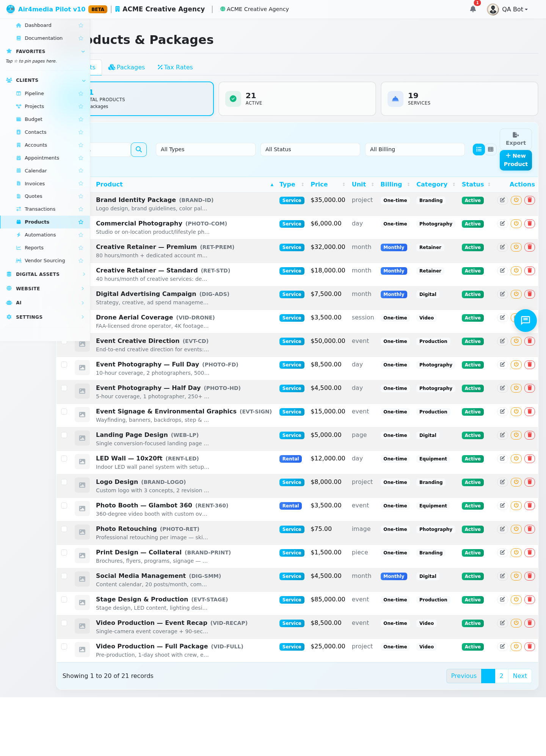Open the floating chat bubble
546x756 pixels.
click(526, 321)
